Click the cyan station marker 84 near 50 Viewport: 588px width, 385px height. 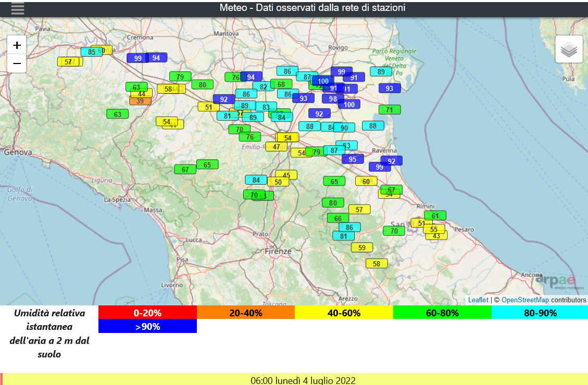click(x=256, y=180)
